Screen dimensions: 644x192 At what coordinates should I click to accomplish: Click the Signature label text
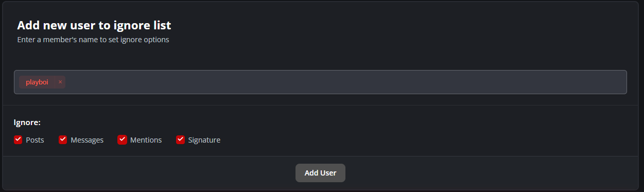click(x=204, y=140)
